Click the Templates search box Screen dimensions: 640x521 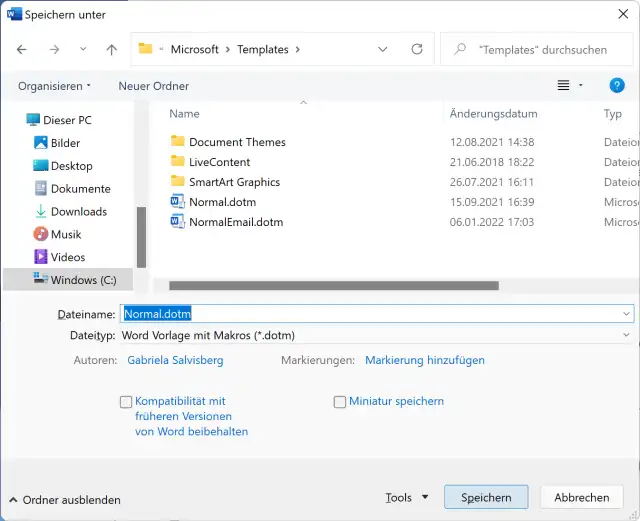click(545, 49)
